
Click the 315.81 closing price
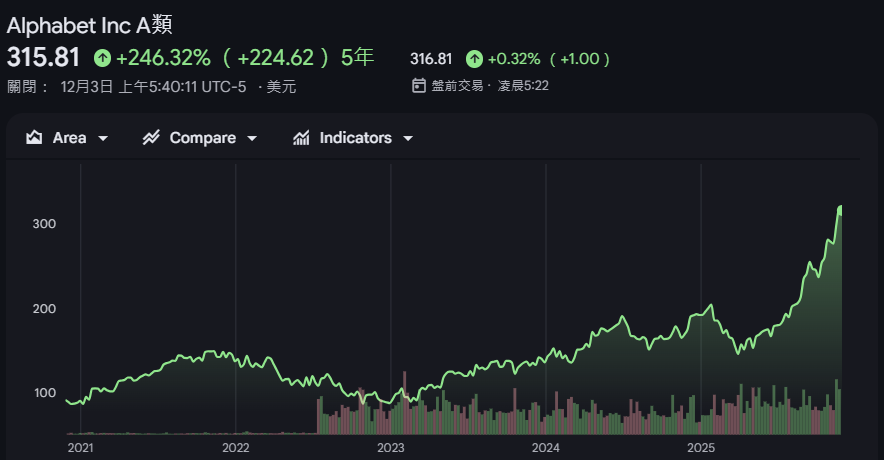(x=43, y=58)
